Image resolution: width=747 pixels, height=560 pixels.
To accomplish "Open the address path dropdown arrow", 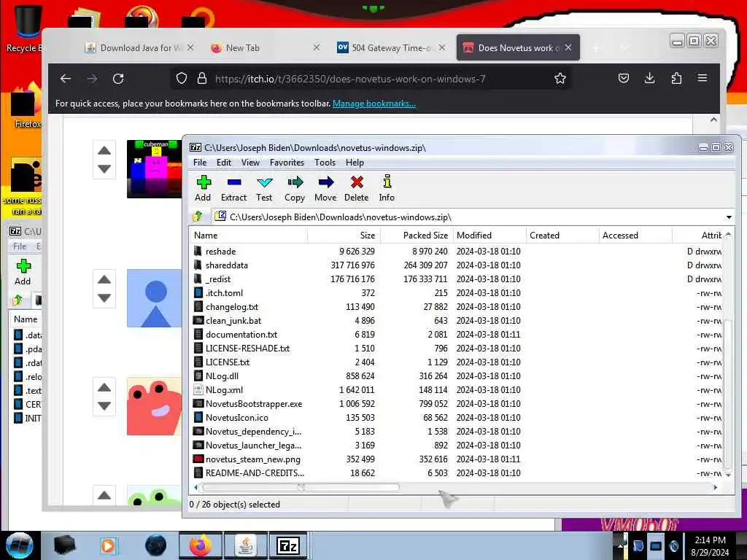I will (x=729, y=217).
